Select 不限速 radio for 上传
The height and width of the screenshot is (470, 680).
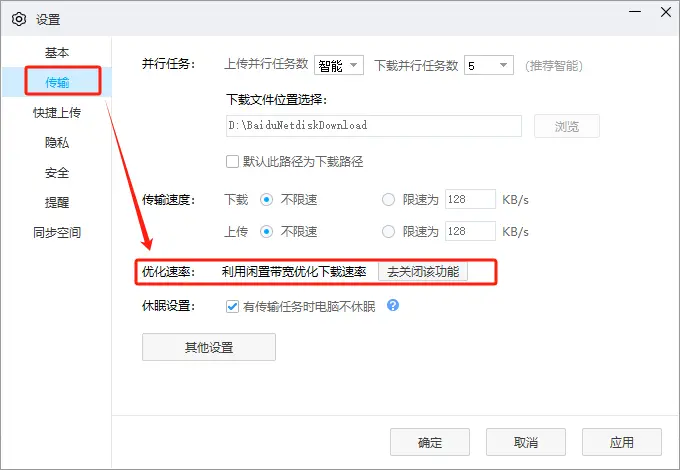coord(266,232)
